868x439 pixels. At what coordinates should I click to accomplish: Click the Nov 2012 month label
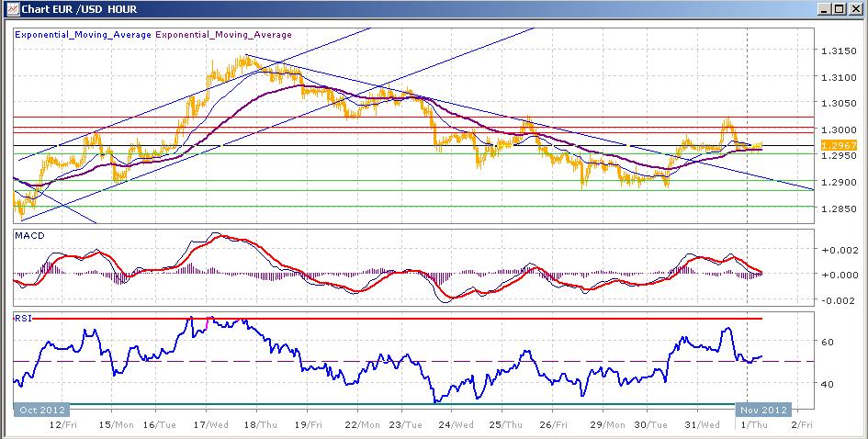pos(764,410)
